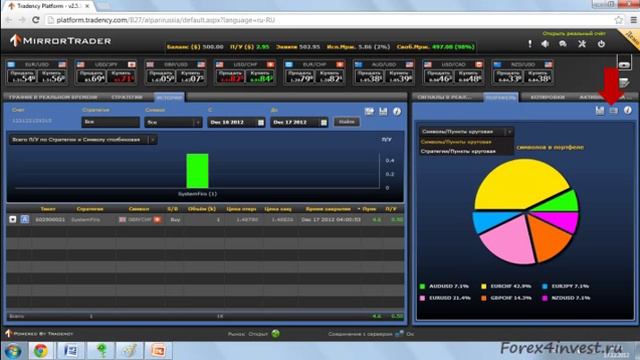Screen dimensions: 640x360
Task: Select the 'История' tab
Action: pos(169,97)
